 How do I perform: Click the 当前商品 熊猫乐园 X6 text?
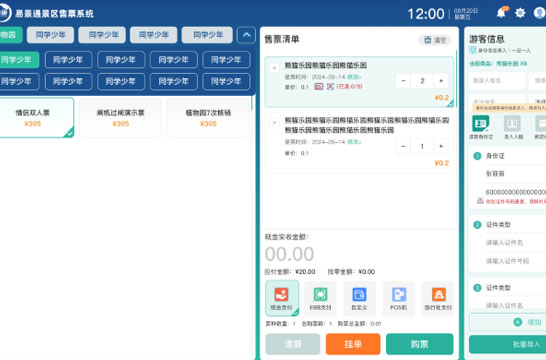[x=498, y=64]
